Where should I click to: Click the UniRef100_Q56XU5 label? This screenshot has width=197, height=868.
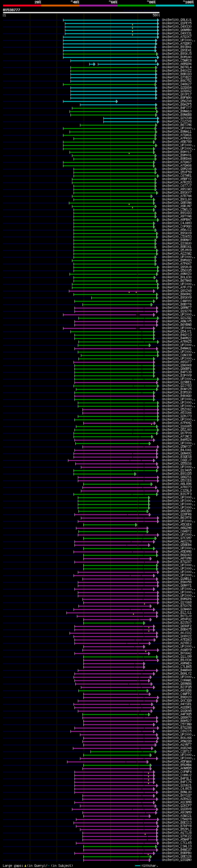click(176, 271)
